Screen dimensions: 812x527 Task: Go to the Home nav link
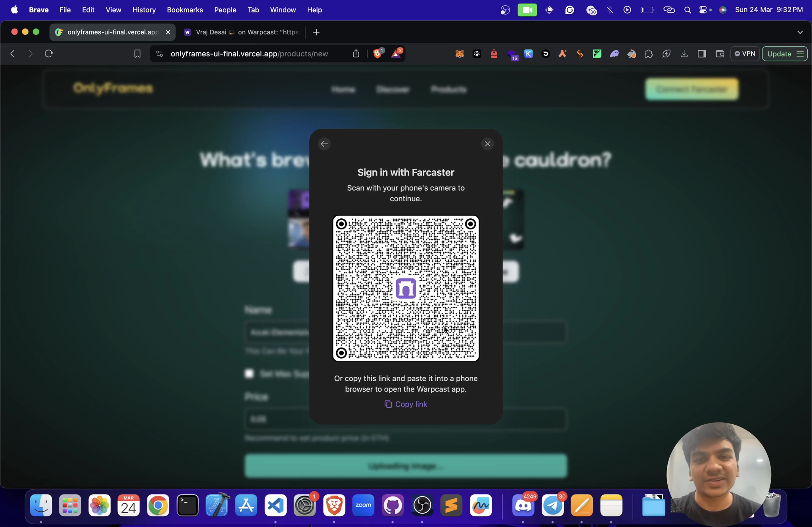pyautogui.click(x=343, y=90)
